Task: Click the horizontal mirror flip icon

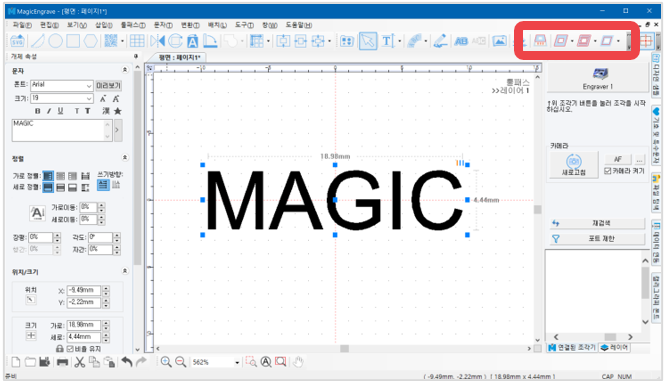Action: 157,41
